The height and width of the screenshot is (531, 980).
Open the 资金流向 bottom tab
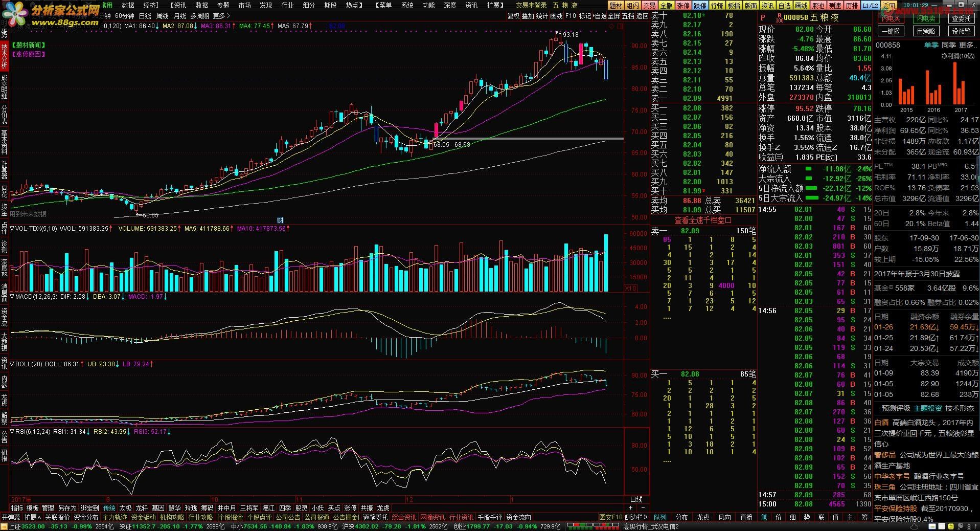pyautogui.click(x=519, y=517)
